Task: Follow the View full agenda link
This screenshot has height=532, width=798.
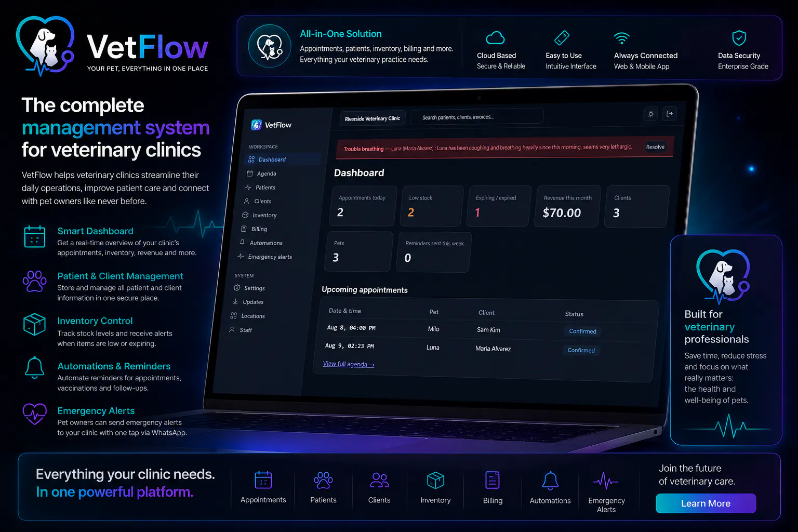Action: coord(349,364)
